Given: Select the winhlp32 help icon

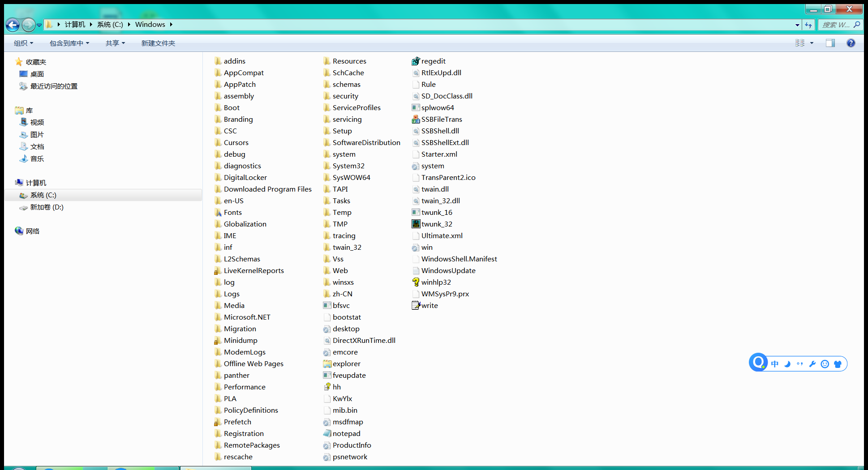Looking at the screenshot, I should (x=416, y=282).
